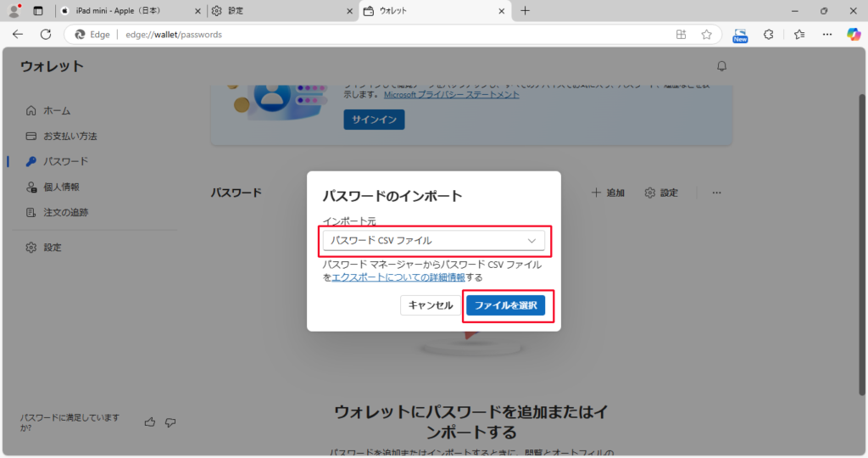Open the passwords more options ellipsis
Image resolution: width=868 pixels, height=458 pixels.
[x=716, y=193]
